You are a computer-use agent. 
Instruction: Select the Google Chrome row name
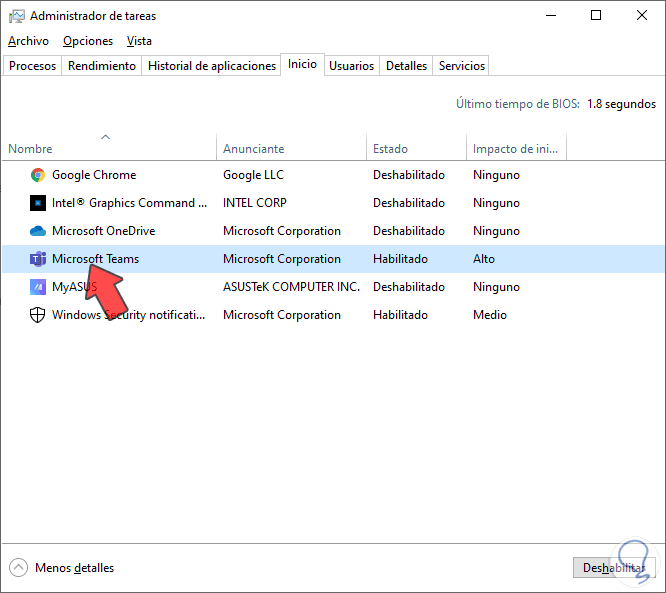tap(94, 175)
